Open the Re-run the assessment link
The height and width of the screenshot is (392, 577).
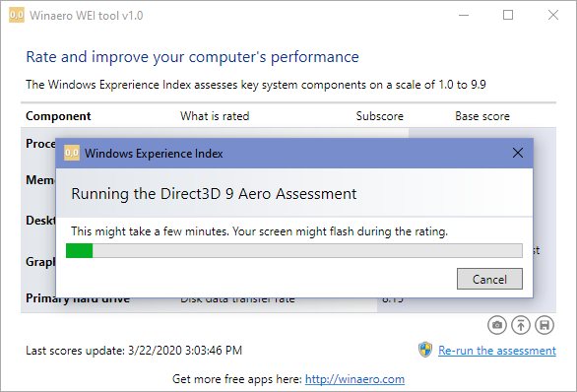point(497,351)
